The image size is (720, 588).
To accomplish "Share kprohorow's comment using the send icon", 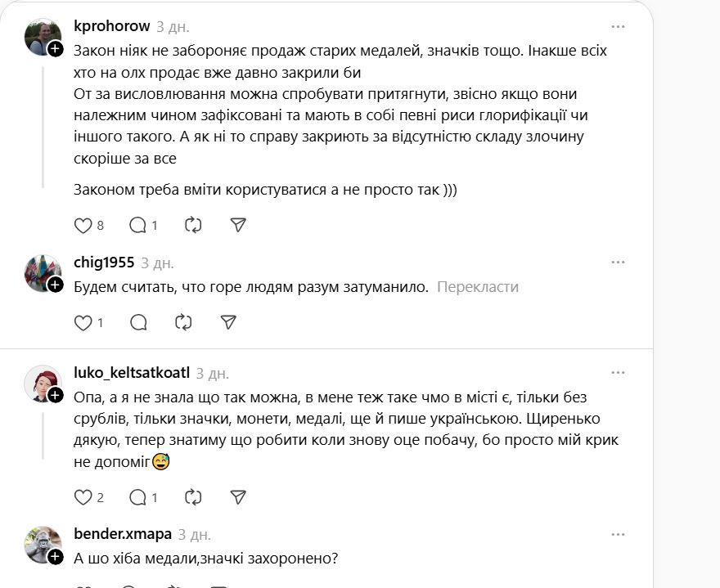I will (237, 225).
